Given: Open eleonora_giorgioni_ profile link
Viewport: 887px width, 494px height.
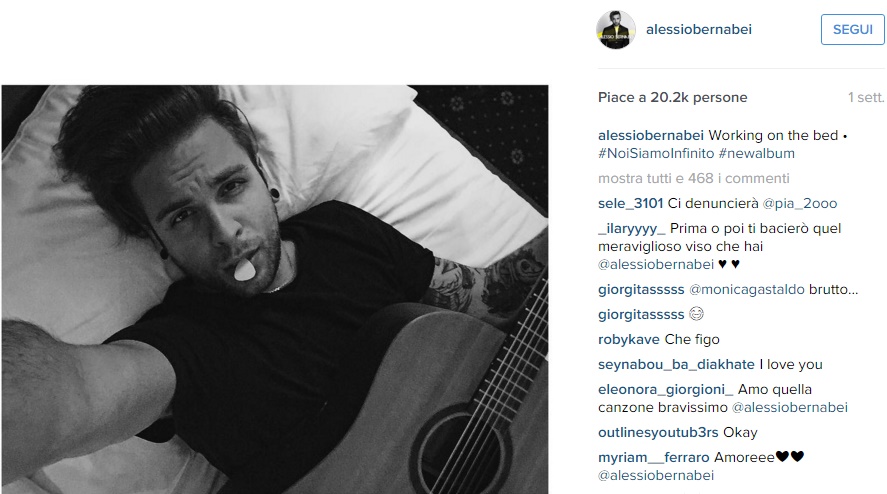Looking at the screenshot, I should click(665, 389).
